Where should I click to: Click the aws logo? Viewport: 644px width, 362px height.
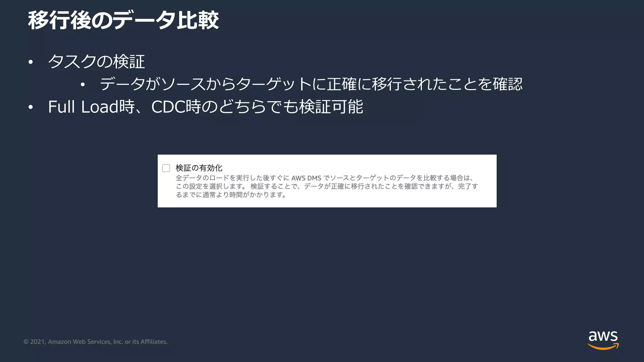pos(603,340)
